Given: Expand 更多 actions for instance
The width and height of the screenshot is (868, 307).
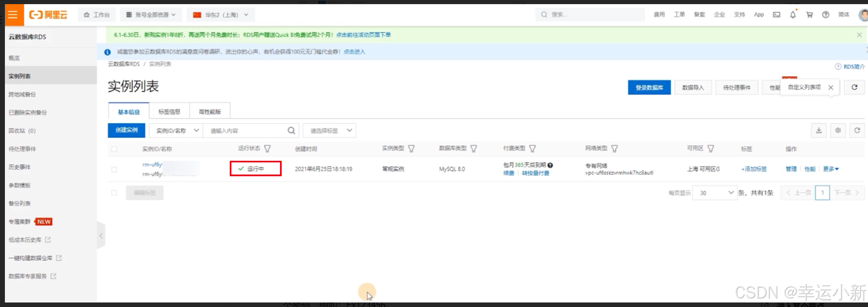Looking at the screenshot, I should 831,169.
